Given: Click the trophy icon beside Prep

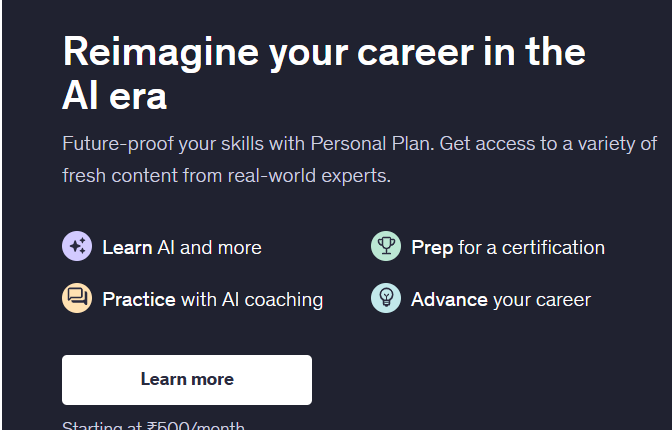Looking at the screenshot, I should coord(386,247).
